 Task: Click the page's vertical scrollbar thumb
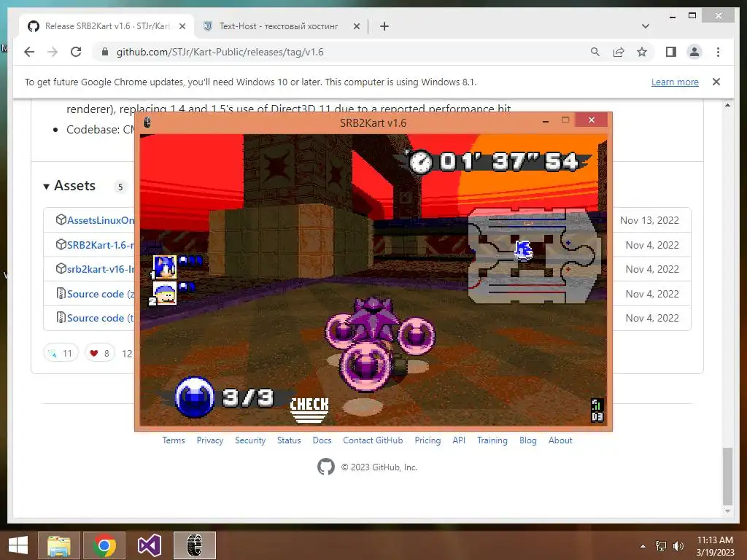pyautogui.click(x=727, y=476)
